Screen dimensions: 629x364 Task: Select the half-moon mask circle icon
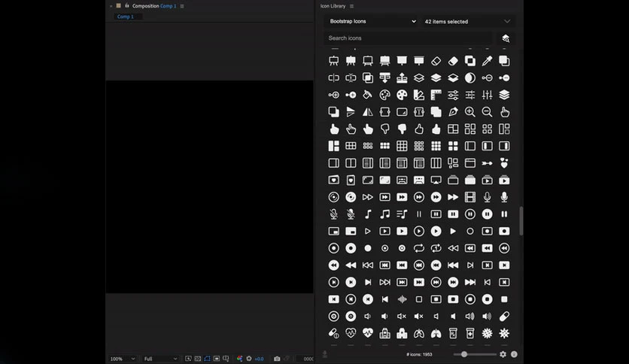pos(469,77)
